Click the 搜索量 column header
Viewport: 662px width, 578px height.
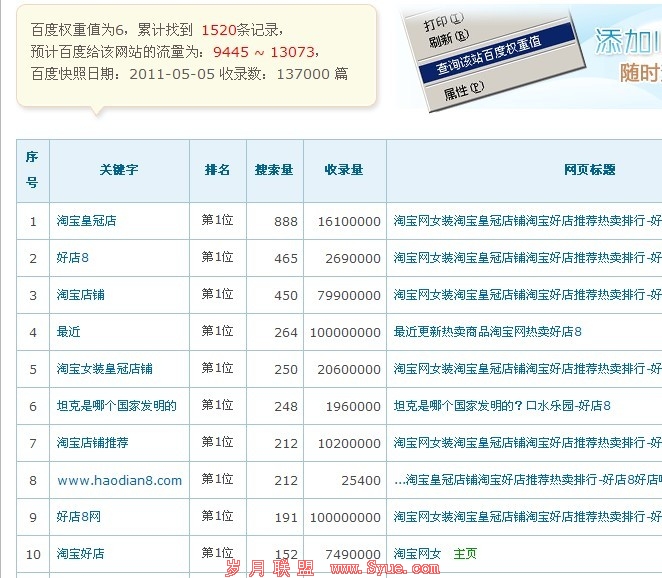[x=274, y=170]
